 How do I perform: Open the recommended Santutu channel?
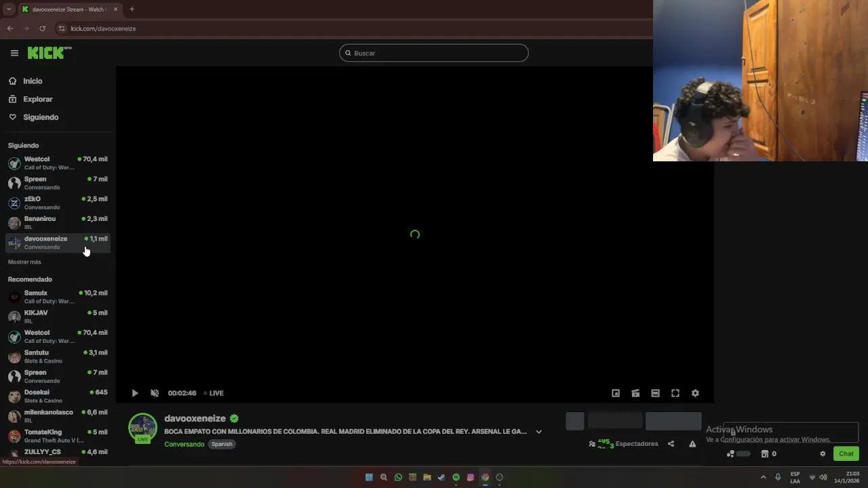tap(58, 357)
